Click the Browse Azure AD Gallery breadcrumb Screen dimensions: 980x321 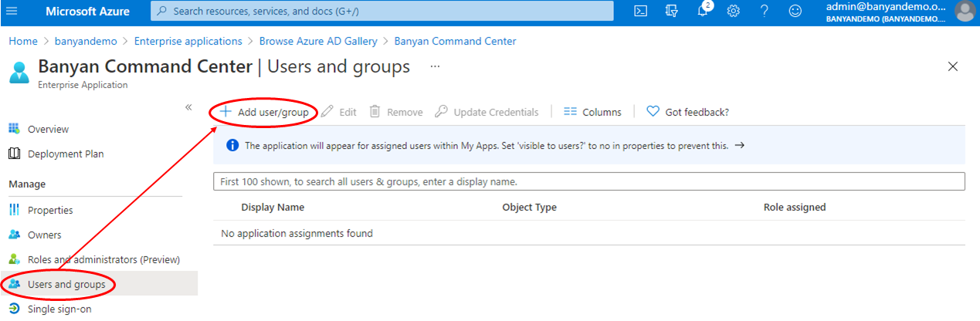[x=318, y=41]
